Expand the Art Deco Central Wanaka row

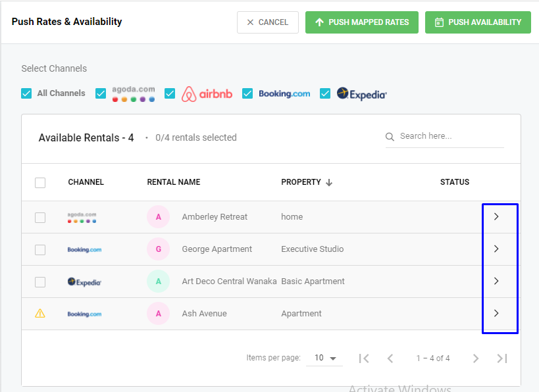(496, 281)
